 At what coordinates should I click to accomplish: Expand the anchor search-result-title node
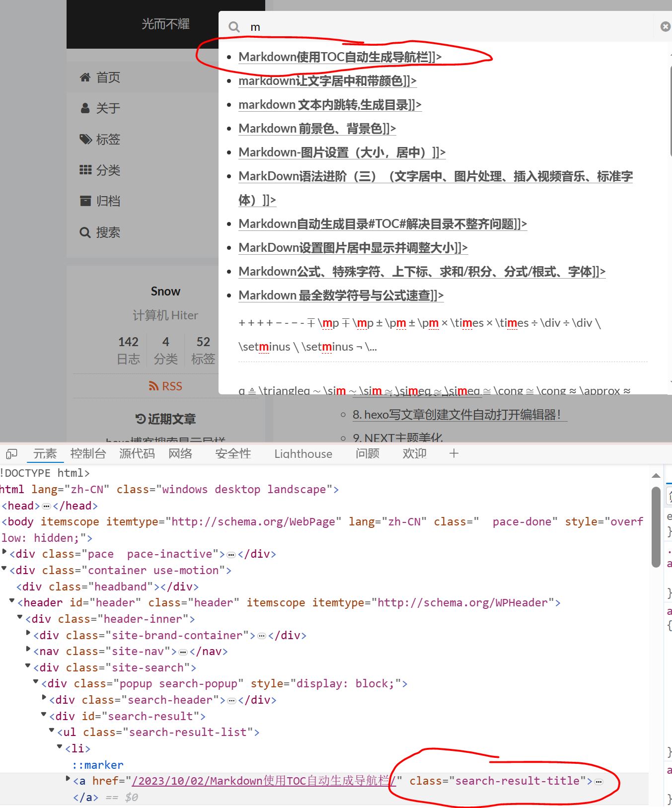point(69,780)
